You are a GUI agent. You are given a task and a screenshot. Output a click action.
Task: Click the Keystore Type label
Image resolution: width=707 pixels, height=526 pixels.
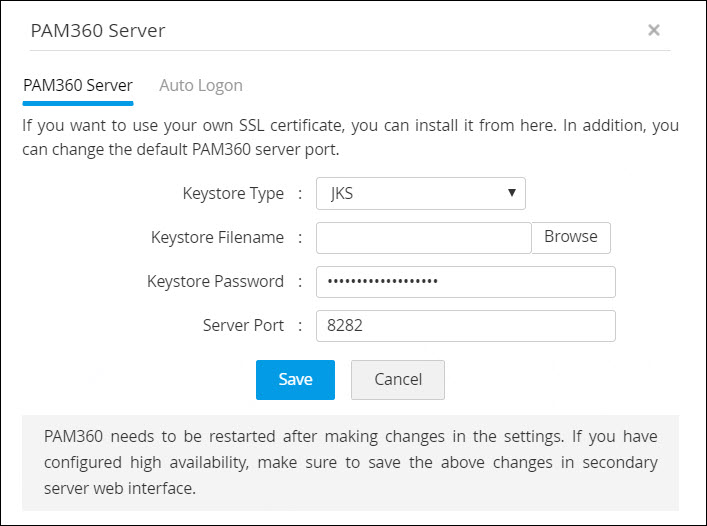pyautogui.click(x=233, y=193)
